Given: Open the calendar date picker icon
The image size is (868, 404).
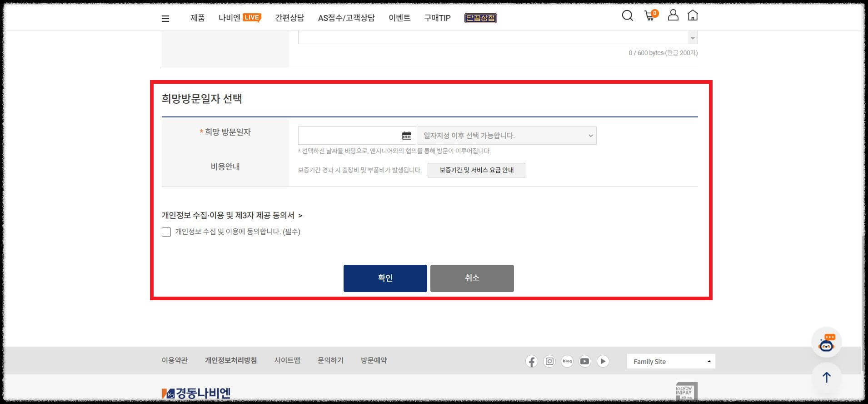Looking at the screenshot, I should tap(407, 136).
